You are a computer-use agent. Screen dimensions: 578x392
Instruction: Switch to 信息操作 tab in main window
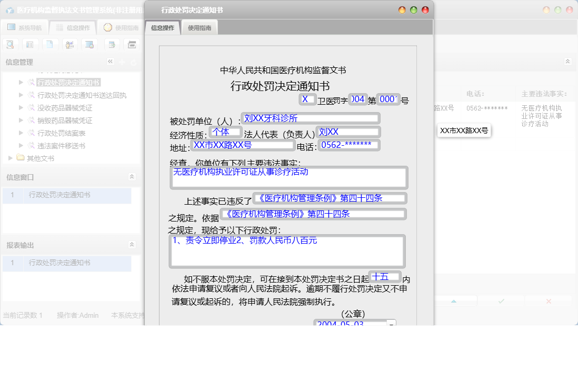click(73, 28)
